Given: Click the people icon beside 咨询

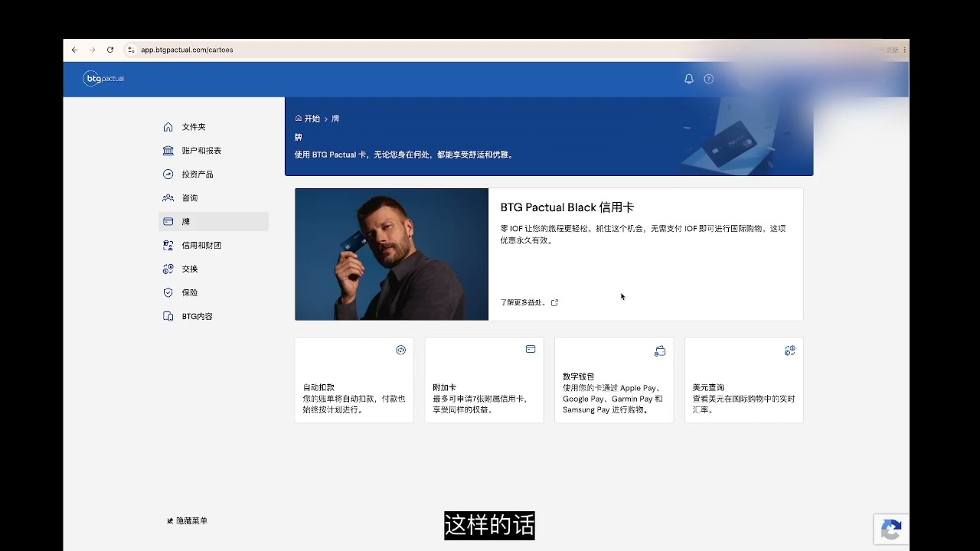Looking at the screenshot, I should point(168,198).
